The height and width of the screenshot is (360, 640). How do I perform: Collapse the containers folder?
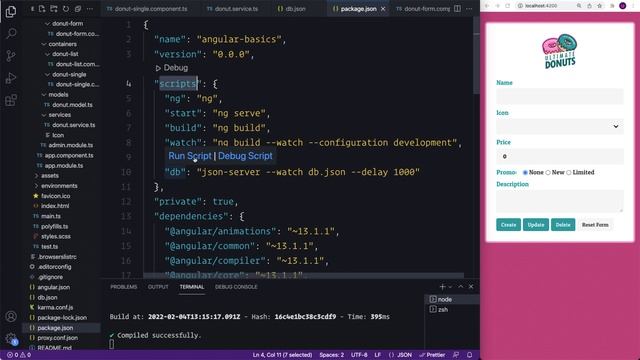point(44,44)
